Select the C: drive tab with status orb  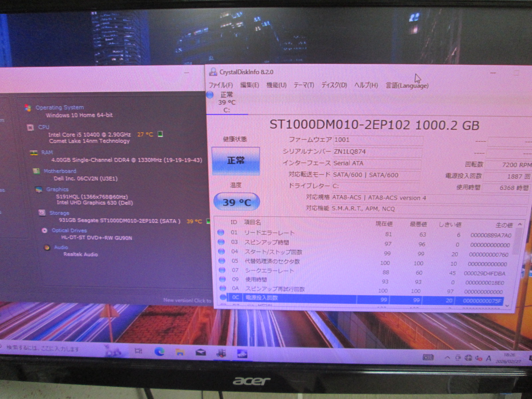pyautogui.click(x=223, y=102)
